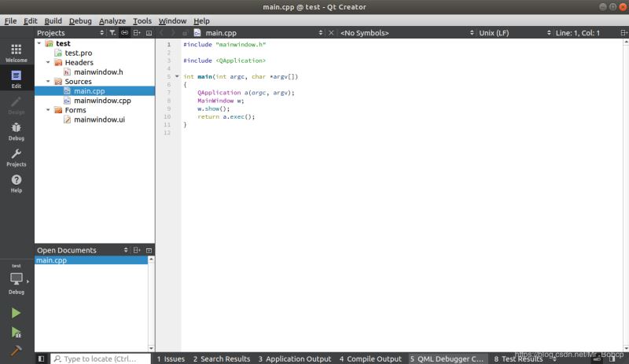Click the Type to locate search field
629x364 pixels.
coord(101,358)
